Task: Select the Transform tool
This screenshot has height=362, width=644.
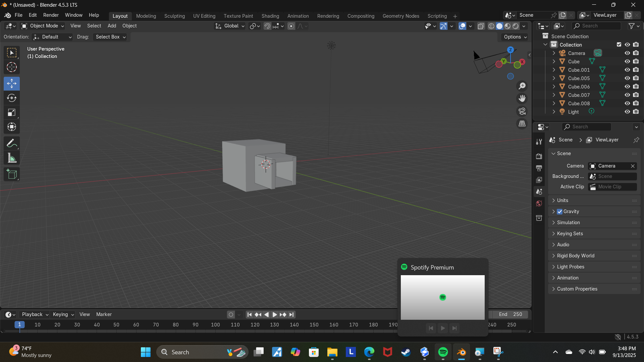Action: (12, 127)
